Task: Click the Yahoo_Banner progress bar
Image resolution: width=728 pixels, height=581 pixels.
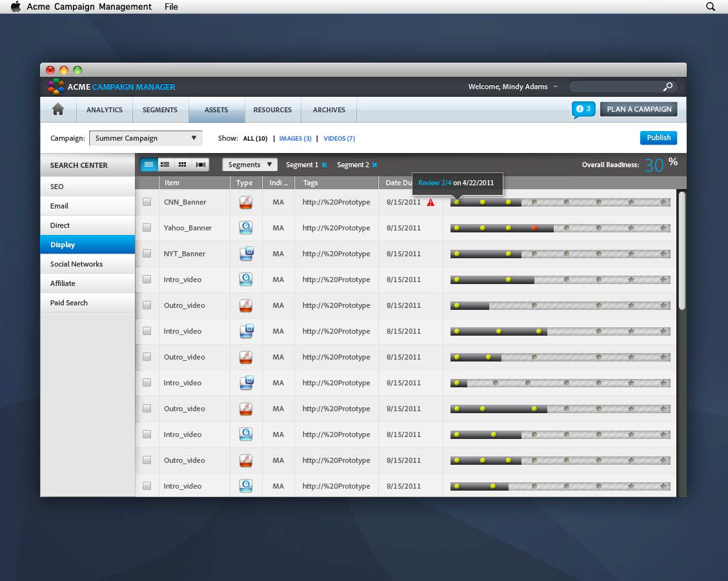Action: point(560,228)
